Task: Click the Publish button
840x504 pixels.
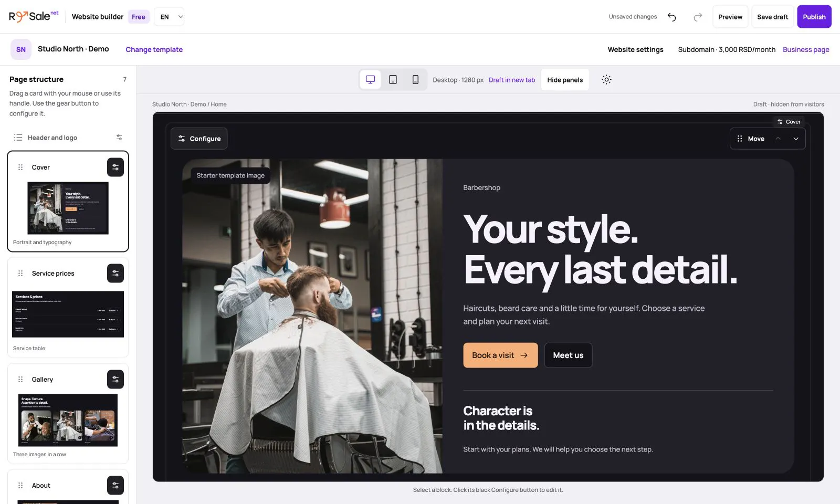Action: click(x=814, y=17)
